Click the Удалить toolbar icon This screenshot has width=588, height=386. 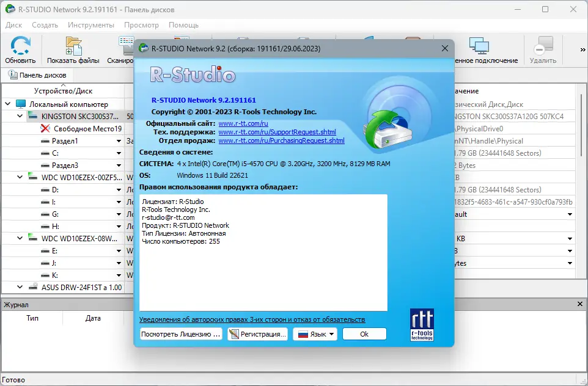pos(543,46)
